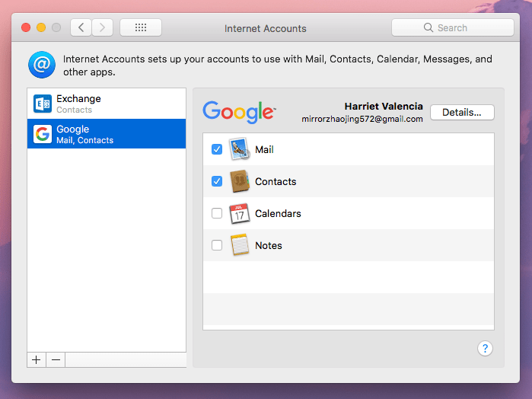Click the Internet Accounts @ icon

42,65
